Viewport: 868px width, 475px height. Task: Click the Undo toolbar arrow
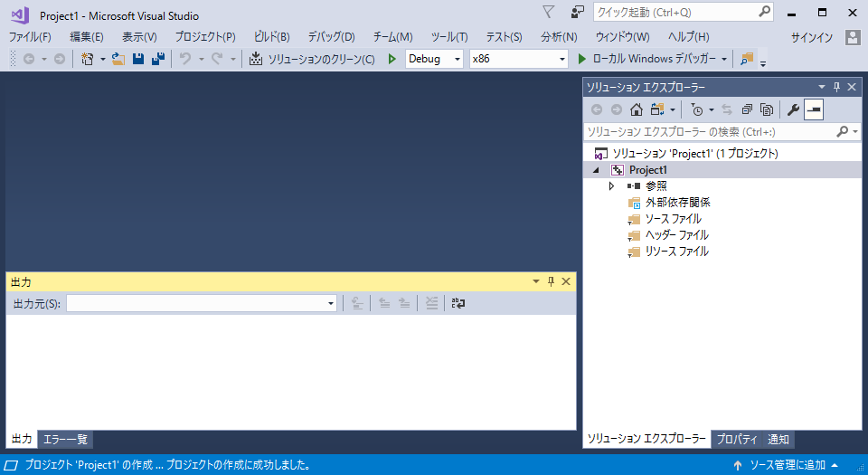(x=185, y=59)
